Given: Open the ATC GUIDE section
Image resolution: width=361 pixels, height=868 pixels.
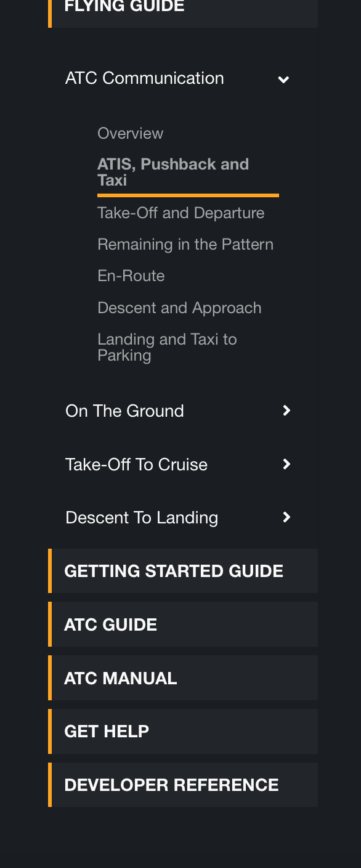Looking at the screenshot, I should pyautogui.click(x=110, y=624).
